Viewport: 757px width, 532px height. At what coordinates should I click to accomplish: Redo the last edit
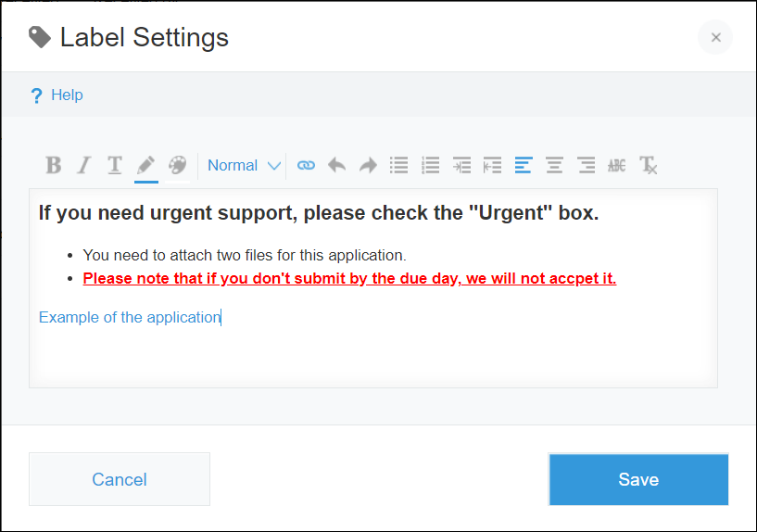368,165
